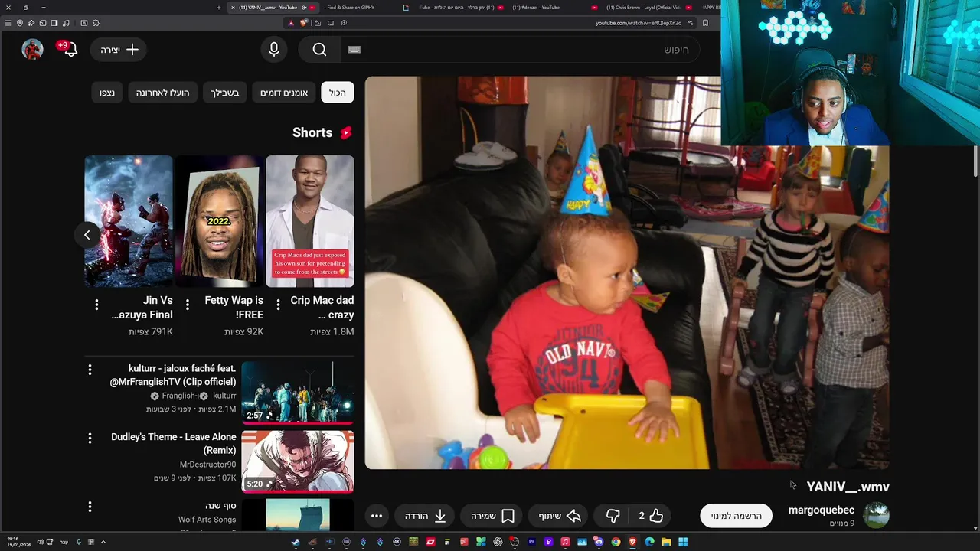
Task: Click the voice search microphone icon
Action: [x=274, y=49]
